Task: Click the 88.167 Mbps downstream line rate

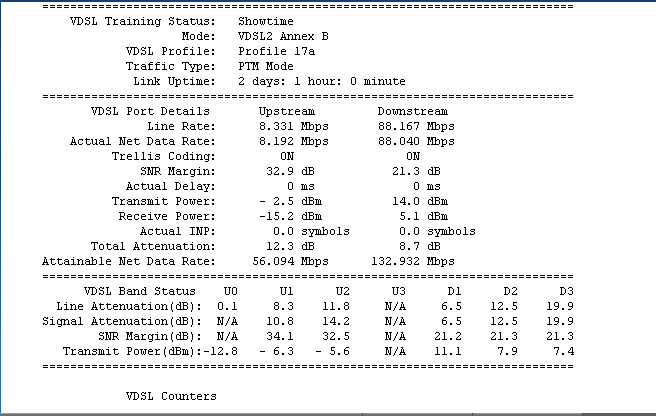Action: [413, 126]
